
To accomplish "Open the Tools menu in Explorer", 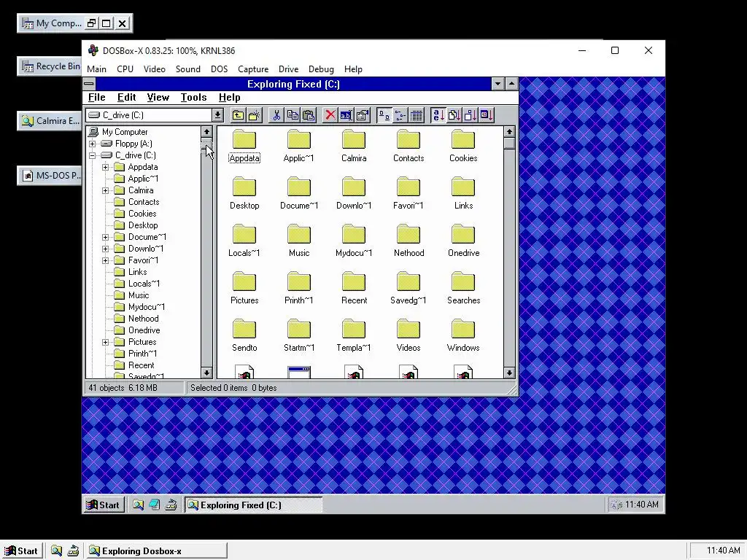I will click(x=193, y=97).
